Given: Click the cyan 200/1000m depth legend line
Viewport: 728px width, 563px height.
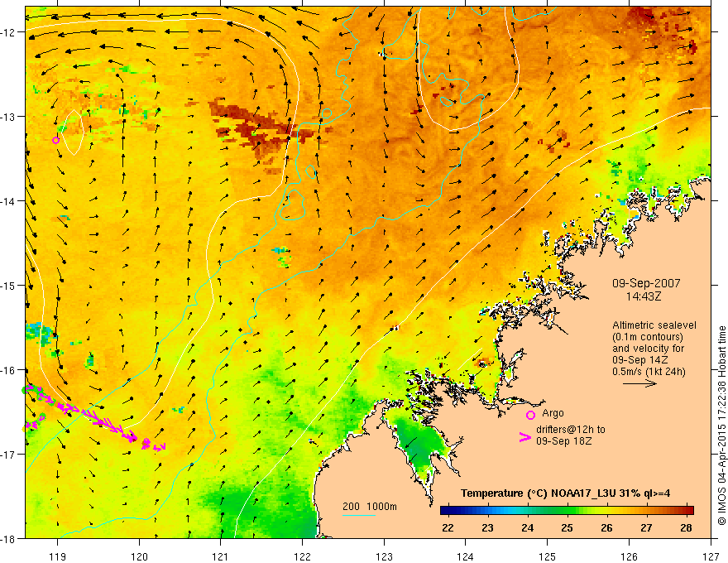Looking at the screenshot, I should click(359, 515).
